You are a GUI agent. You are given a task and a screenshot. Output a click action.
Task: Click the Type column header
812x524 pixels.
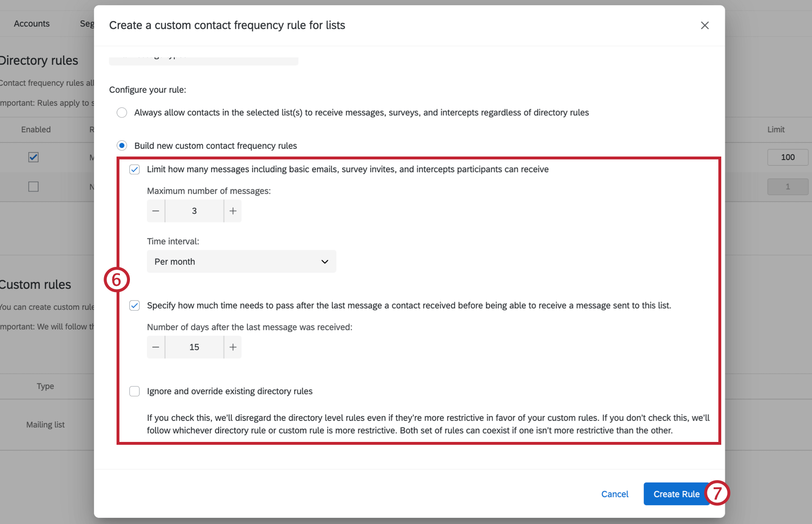click(45, 386)
